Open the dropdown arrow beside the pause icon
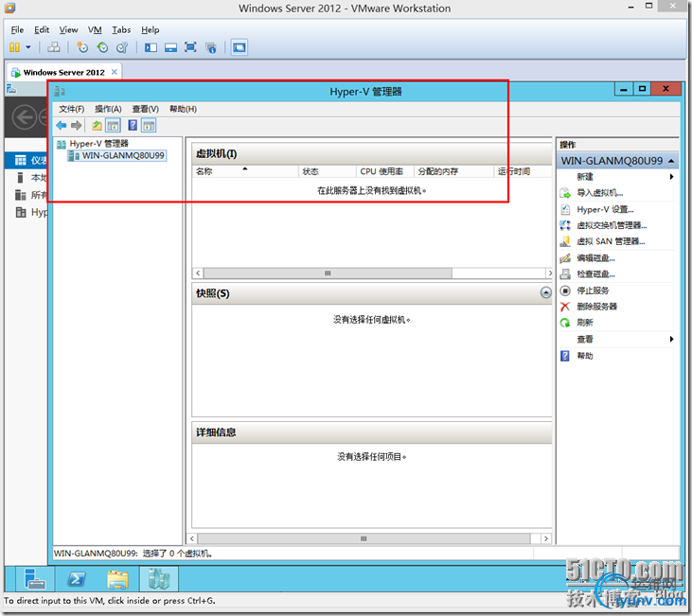692x616 pixels. pyautogui.click(x=28, y=47)
